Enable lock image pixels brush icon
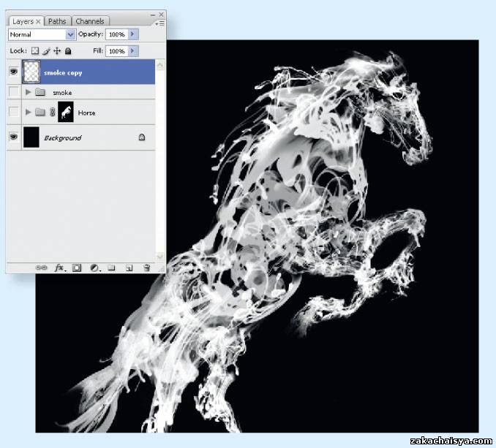The height and width of the screenshot is (448, 496). coord(47,51)
